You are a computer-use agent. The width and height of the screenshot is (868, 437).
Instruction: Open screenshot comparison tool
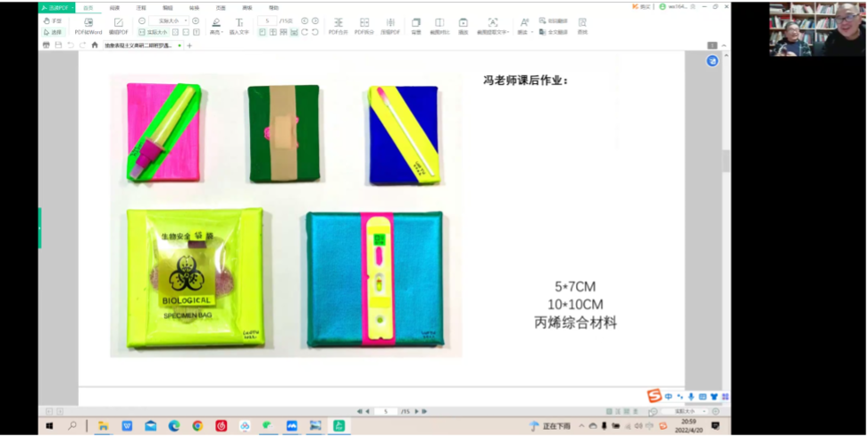[x=439, y=26]
